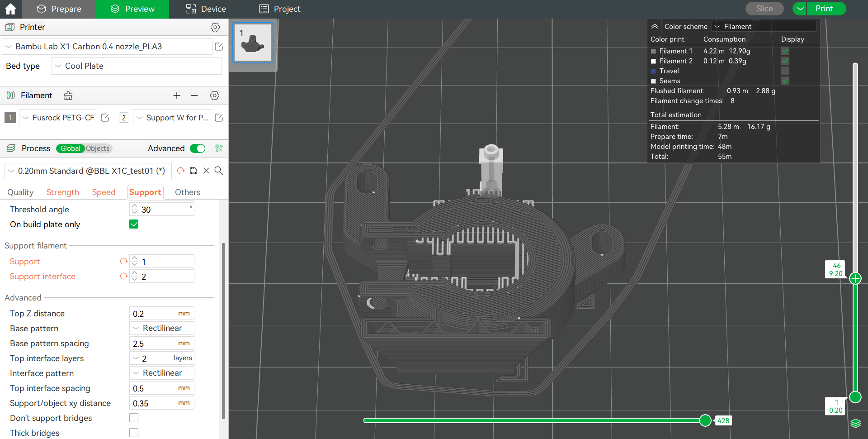Screen dimensions: 868x439
Task: Open Print button dropdown arrow
Action: point(800,9)
